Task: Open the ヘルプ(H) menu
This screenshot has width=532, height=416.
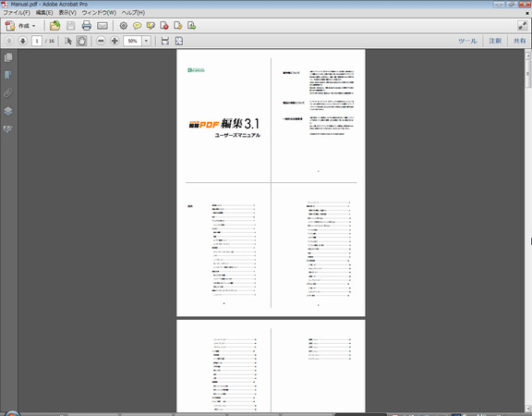Action: (133, 13)
